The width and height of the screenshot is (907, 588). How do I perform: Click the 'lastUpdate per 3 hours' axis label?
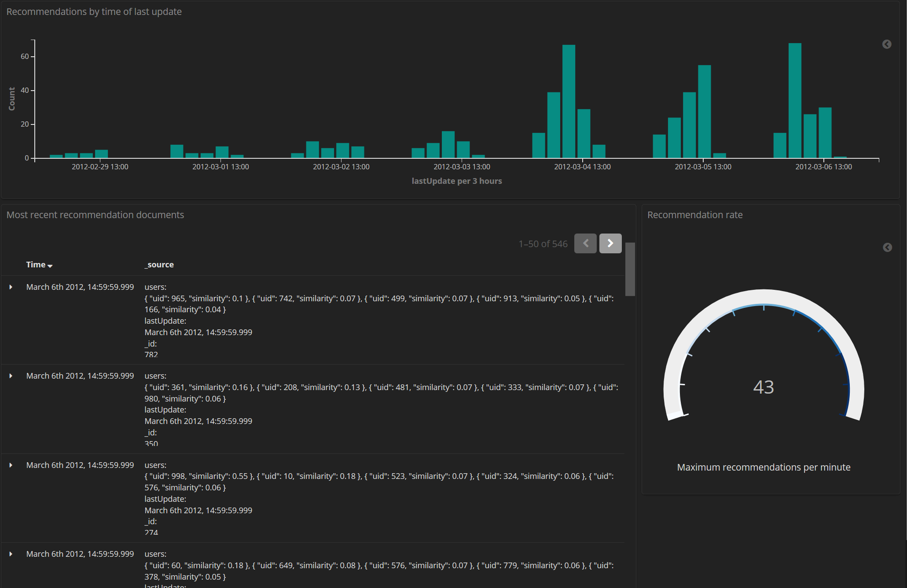point(457,181)
